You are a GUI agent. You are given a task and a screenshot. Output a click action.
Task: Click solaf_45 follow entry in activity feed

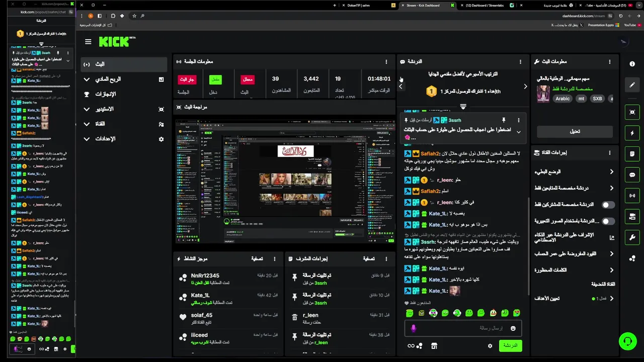pos(228,318)
